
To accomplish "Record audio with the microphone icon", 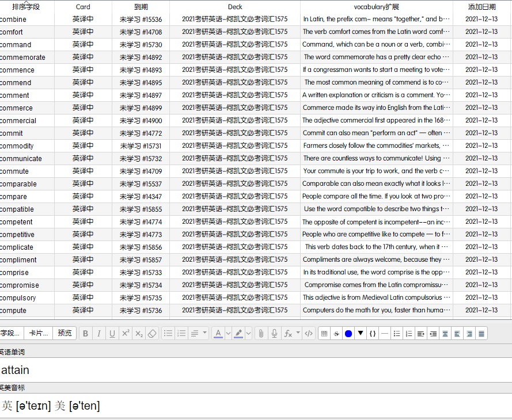I will coord(274,333).
